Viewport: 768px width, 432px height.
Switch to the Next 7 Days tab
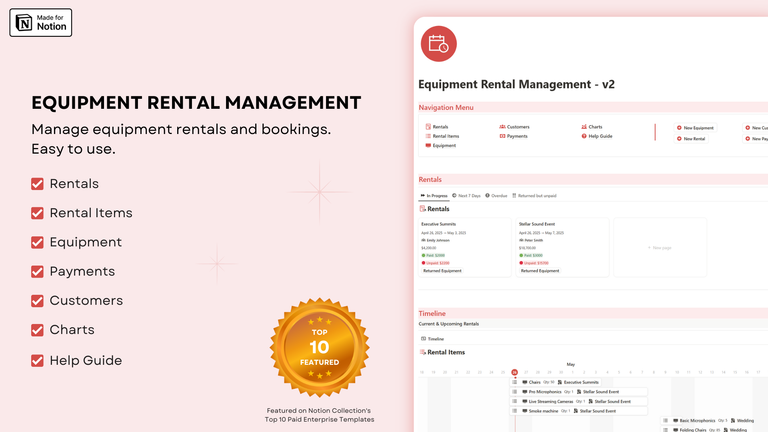pyautogui.click(x=468, y=196)
